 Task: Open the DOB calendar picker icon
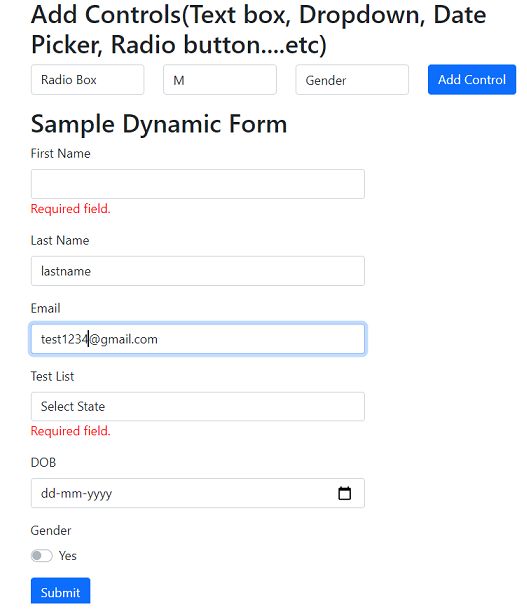(x=344, y=493)
